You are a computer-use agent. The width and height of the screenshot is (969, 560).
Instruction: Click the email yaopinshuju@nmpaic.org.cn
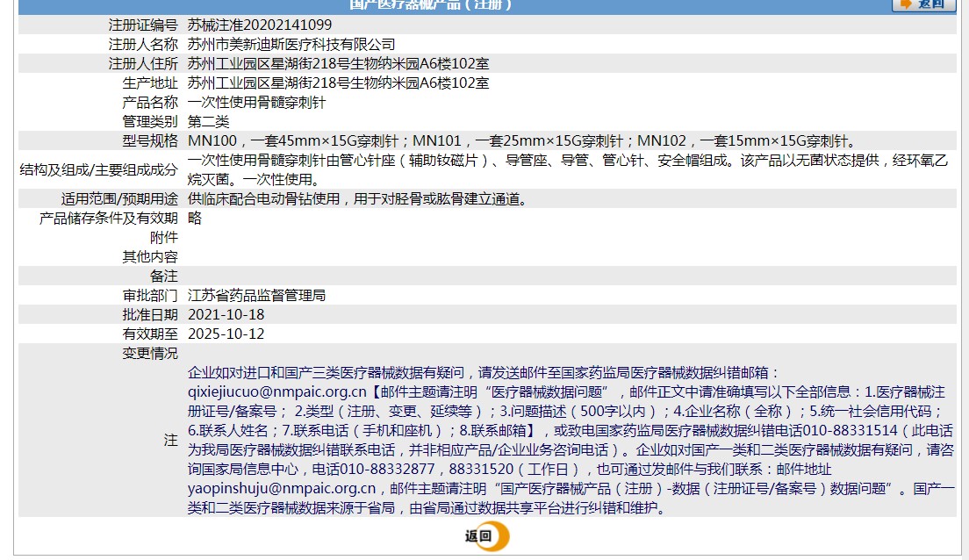tap(282, 488)
